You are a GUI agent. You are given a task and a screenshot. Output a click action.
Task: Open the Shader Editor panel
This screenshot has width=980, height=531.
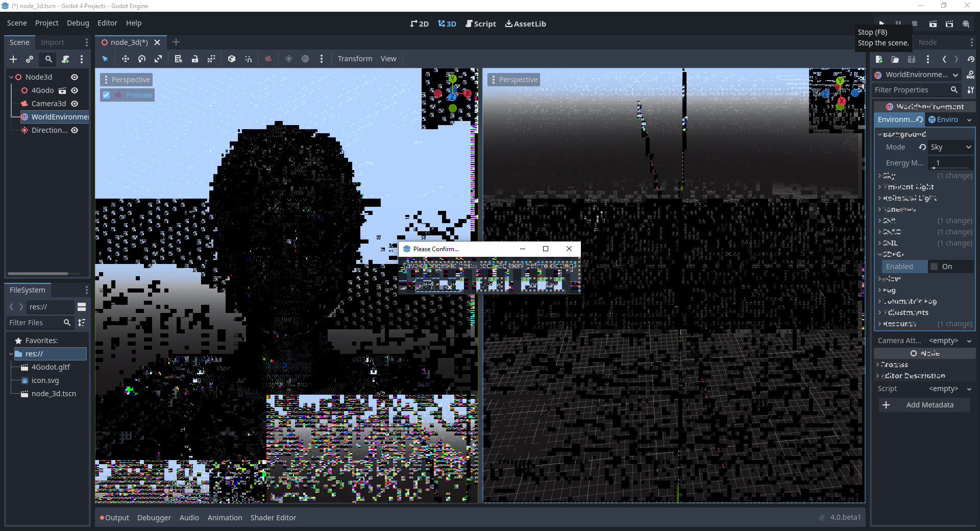click(273, 518)
